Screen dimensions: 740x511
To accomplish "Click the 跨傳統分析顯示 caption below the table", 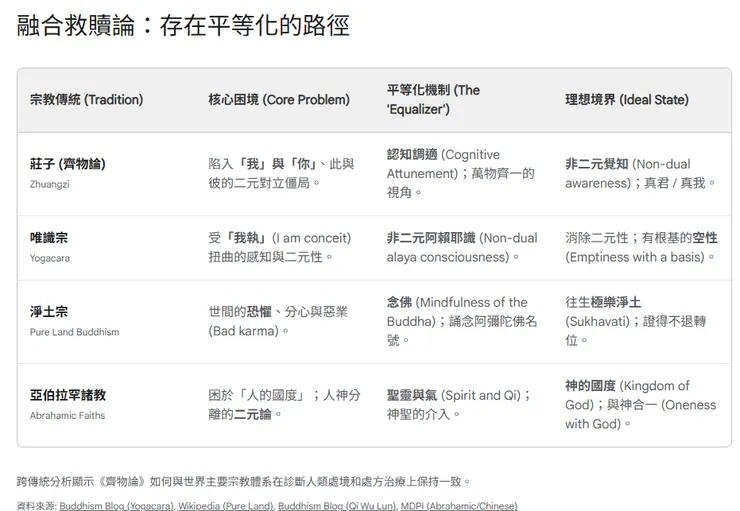I will coord(244,482).
